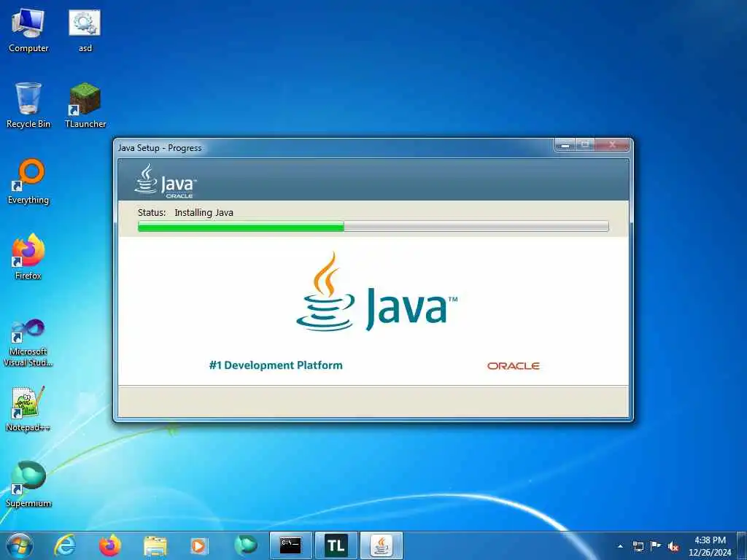Viewport: 747px width, 560px height.
Task: Open the network status tray icon
Action: 638,546
